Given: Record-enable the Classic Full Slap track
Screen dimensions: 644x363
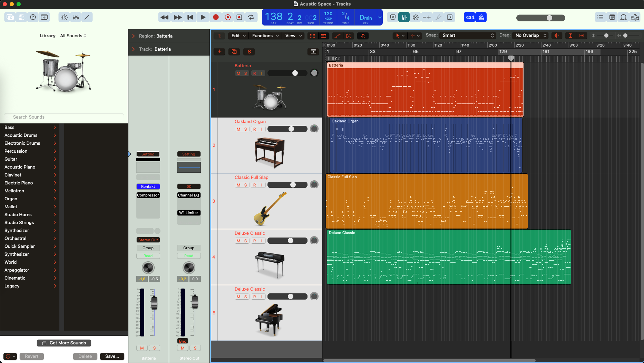Looking at the screenshot, I should tap(255, 185).
